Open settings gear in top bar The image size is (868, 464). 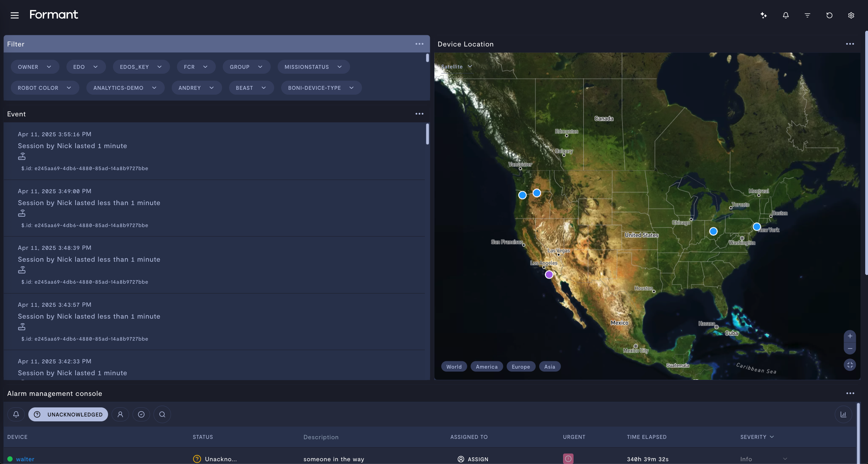(x=851, y=15)
